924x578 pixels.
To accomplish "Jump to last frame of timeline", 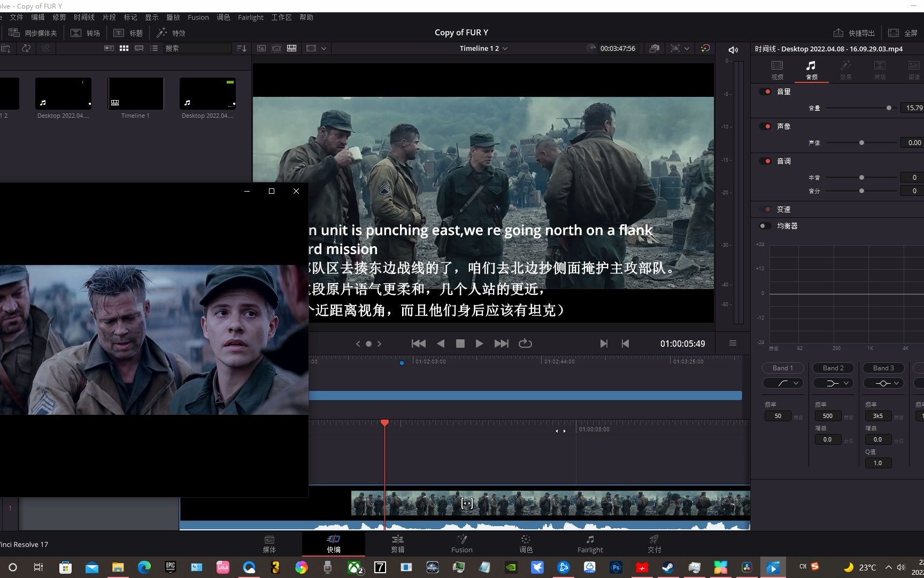I will [x=501, y=344].
